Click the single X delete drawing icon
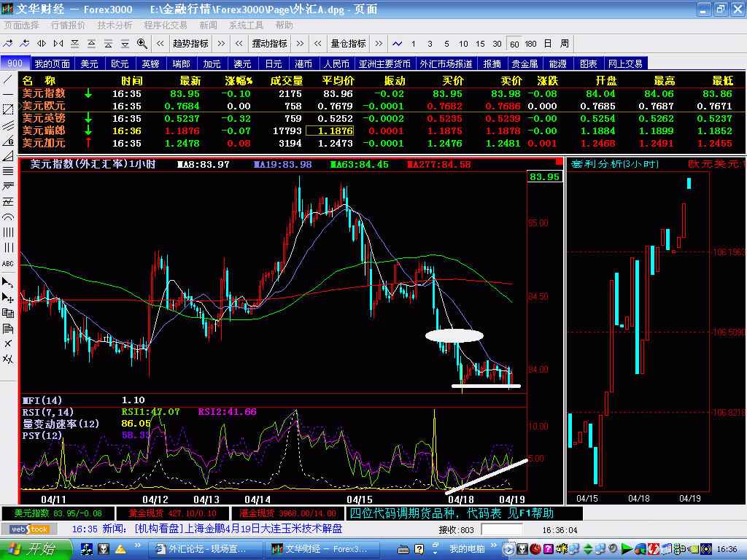Image resolution: width=747 pixels, height=560 pixels. [7, 343]
